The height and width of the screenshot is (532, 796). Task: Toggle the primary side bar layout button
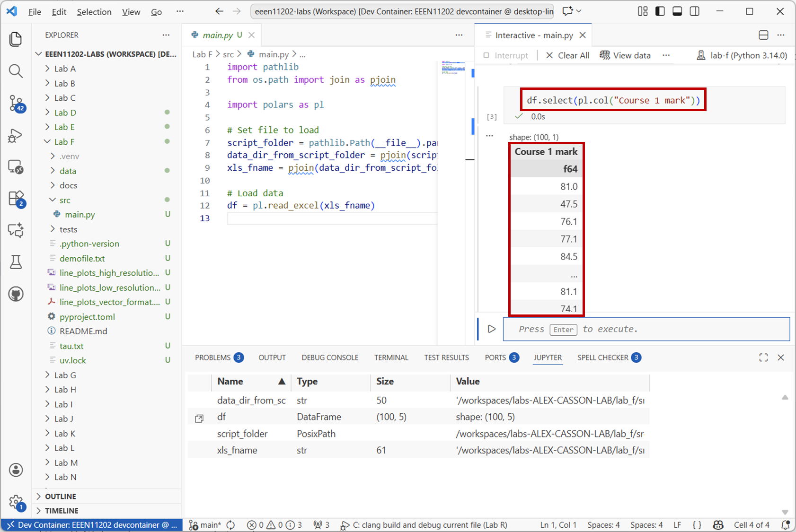pos(660,11)
